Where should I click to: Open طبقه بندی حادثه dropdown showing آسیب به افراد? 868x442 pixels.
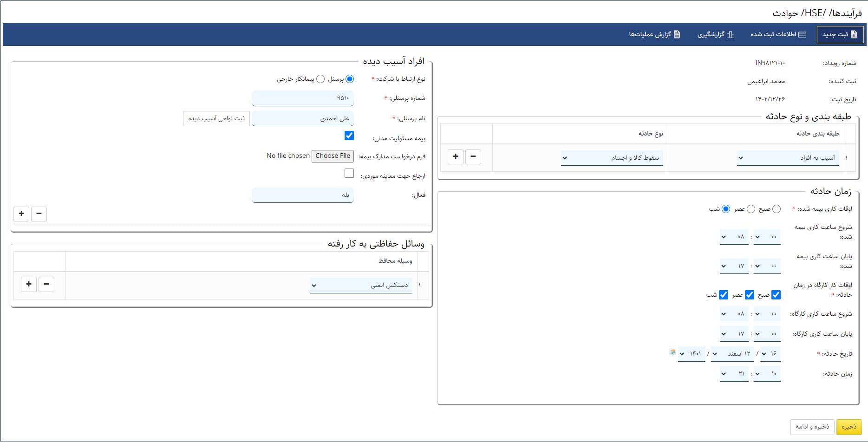(x=788, y=158)
